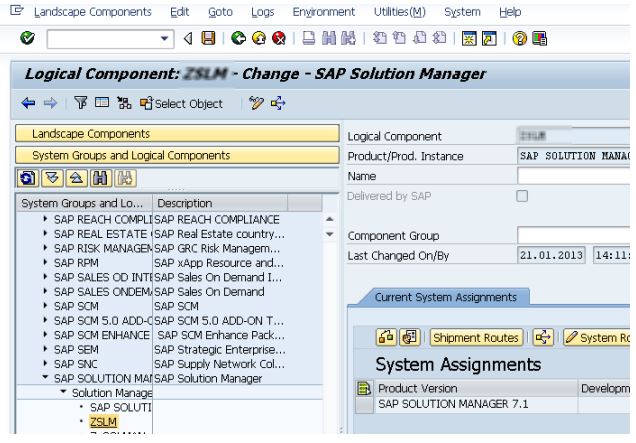Image resolution: width=636 pixels, height=443 pixels.
Task: Click the yellow Exit icon
Action: [259, 39]
